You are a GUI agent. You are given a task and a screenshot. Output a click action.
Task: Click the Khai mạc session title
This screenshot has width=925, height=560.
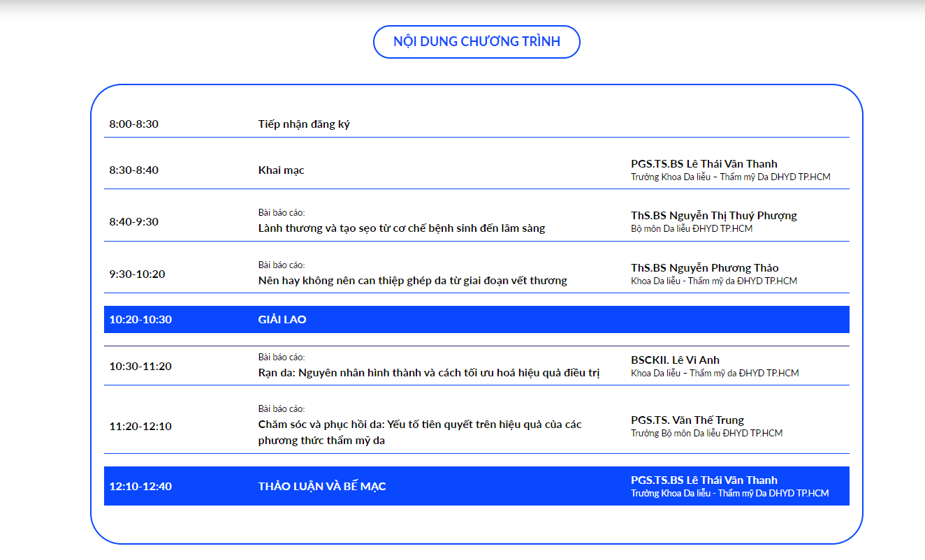[x=281, y=170]
